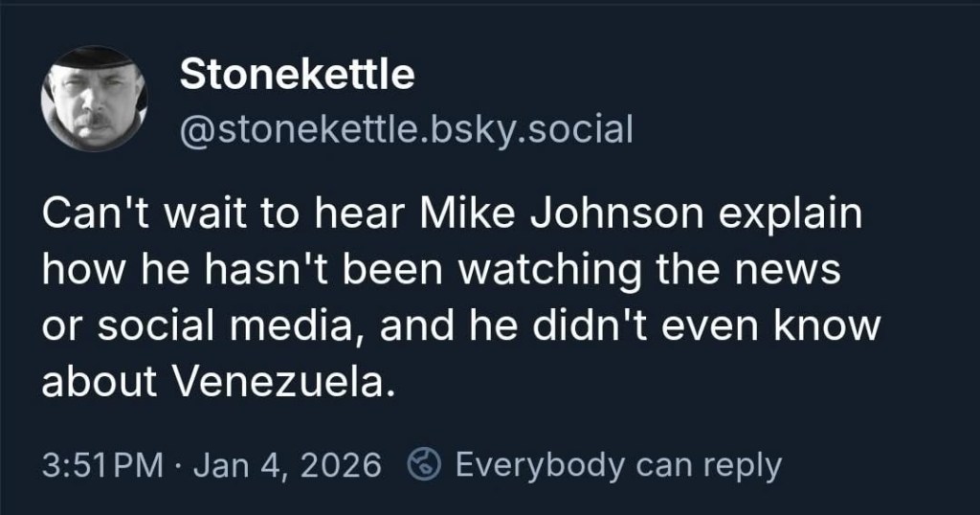Click the Stonekettle profile avatar photo
Image resolution: width=980 pixels, height=515 pixels.
(94, 99)
